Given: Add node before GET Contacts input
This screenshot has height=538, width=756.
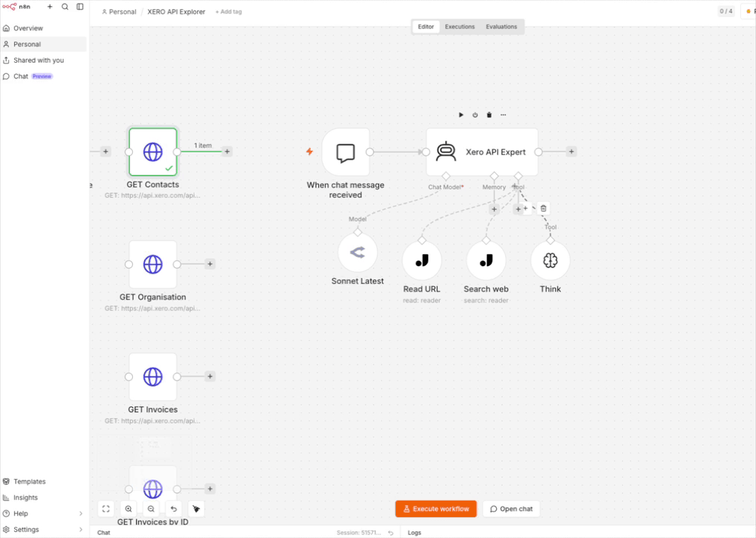Looking at the screenshot, I should click(x=105, y=152).
